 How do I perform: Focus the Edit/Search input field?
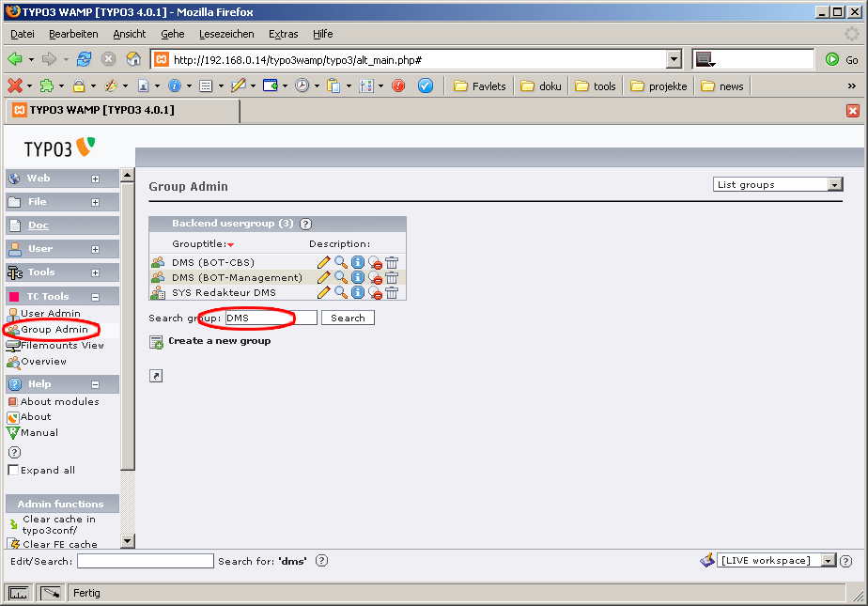click(x=146, y=561)
